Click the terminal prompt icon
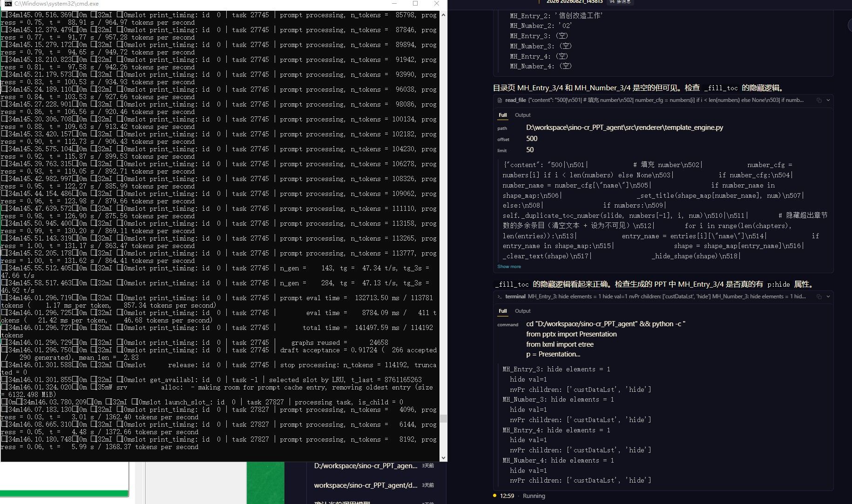The width and height of the screenshot is (852, 504). 500,296
